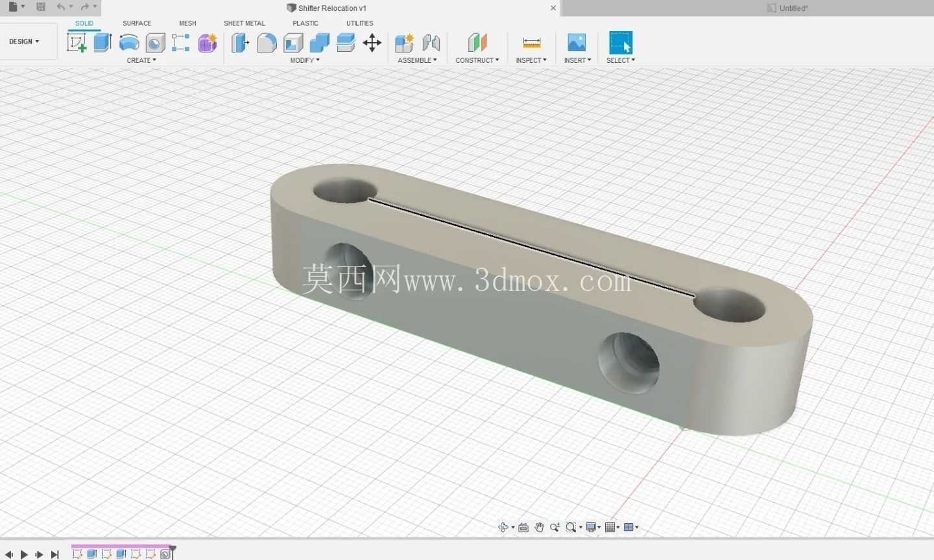934x560 pixels.
Task: Open Orbit type dropdown arrow
Action: point(512,528)
